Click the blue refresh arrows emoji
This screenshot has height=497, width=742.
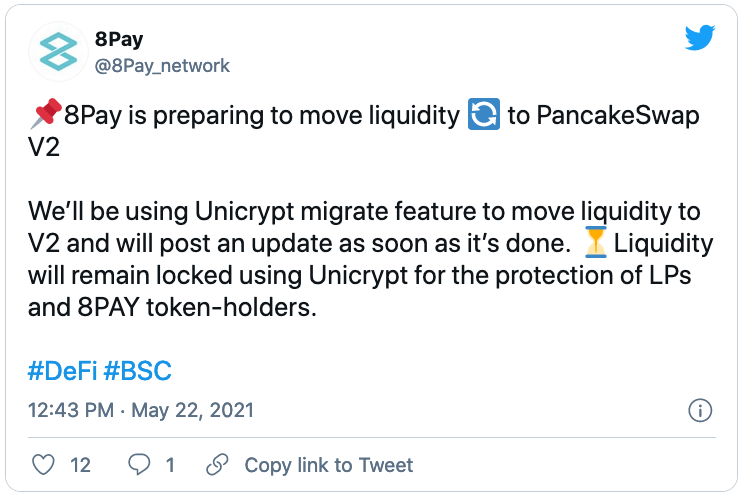(x=484, y=114)
